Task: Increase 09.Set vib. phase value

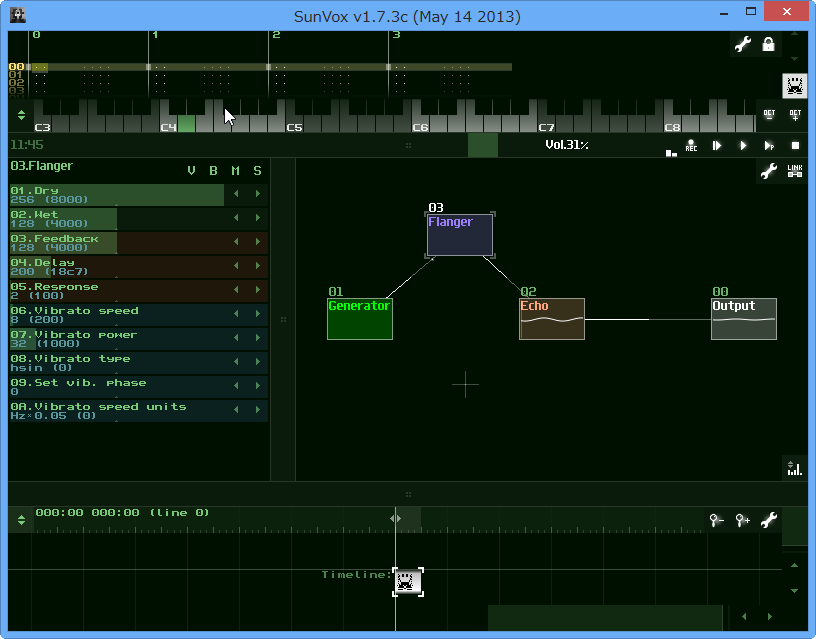Action: 258,385
